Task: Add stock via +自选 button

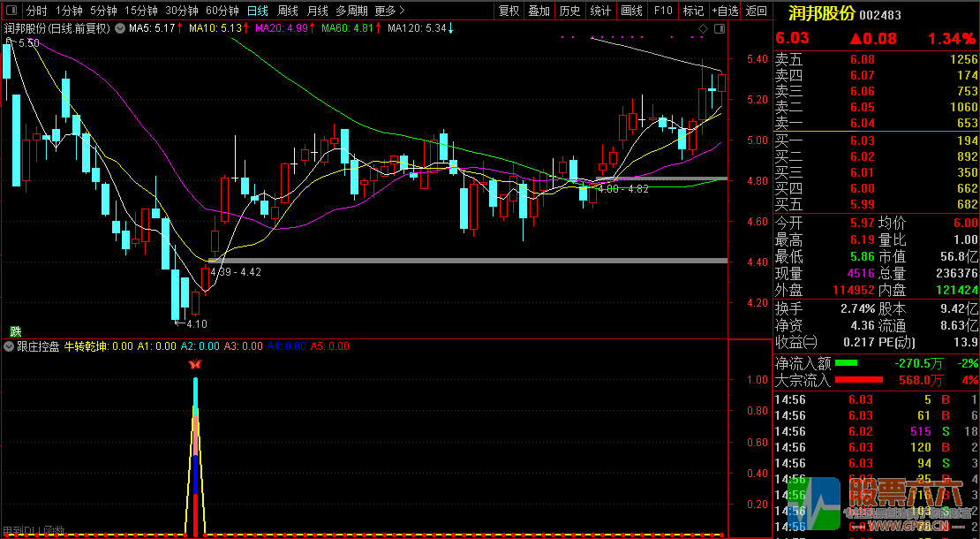Action: click(725, 11)
